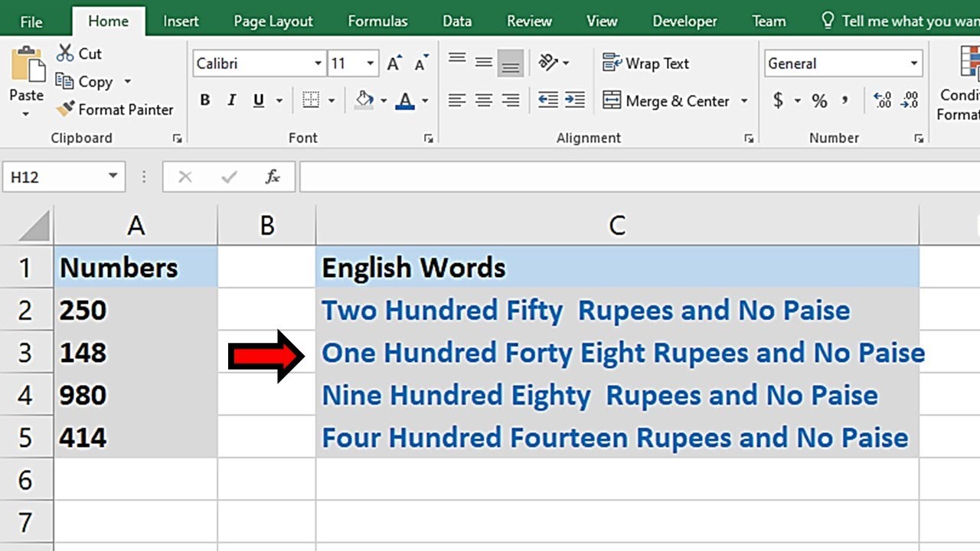Image resolution: width=980 pixels, height=551 pixels.
Task: Expand fill color dropdown arrow
Action: [384, 100]
